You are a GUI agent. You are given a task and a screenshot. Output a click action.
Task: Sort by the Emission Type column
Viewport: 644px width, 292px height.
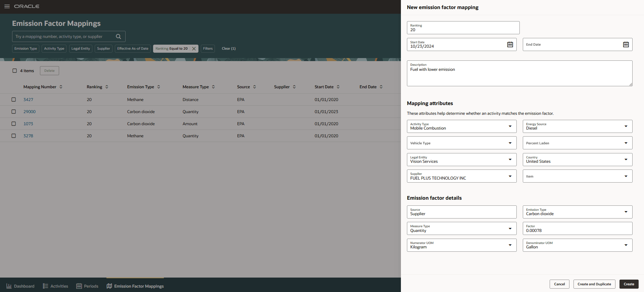point(158,87)
